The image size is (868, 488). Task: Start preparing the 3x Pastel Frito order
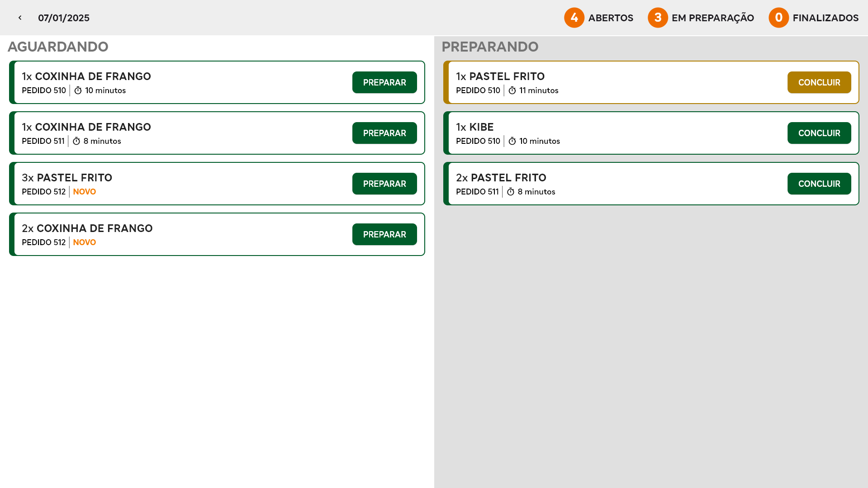(384, 184)
